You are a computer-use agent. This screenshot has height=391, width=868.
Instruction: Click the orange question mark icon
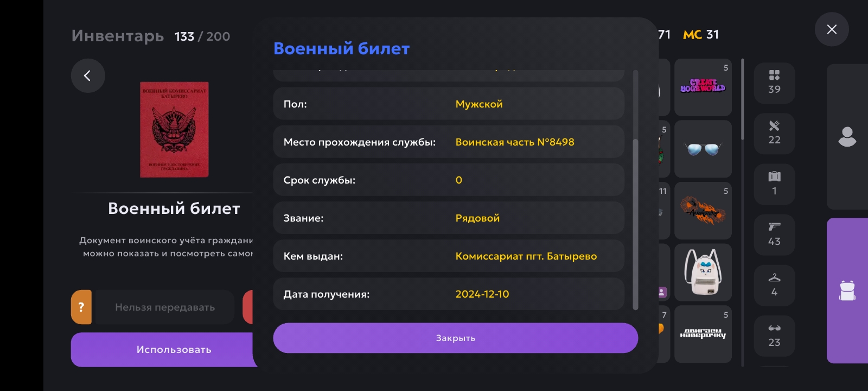(81, 307)
